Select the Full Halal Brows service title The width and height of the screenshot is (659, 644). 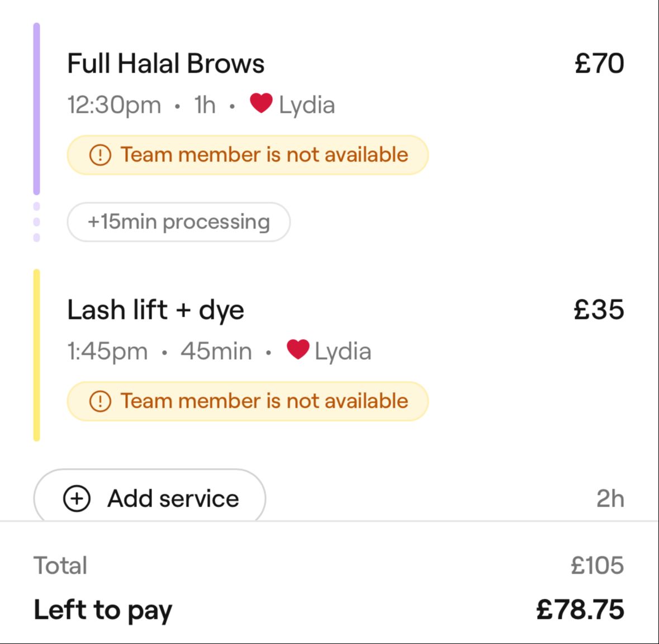coord(165,64)
